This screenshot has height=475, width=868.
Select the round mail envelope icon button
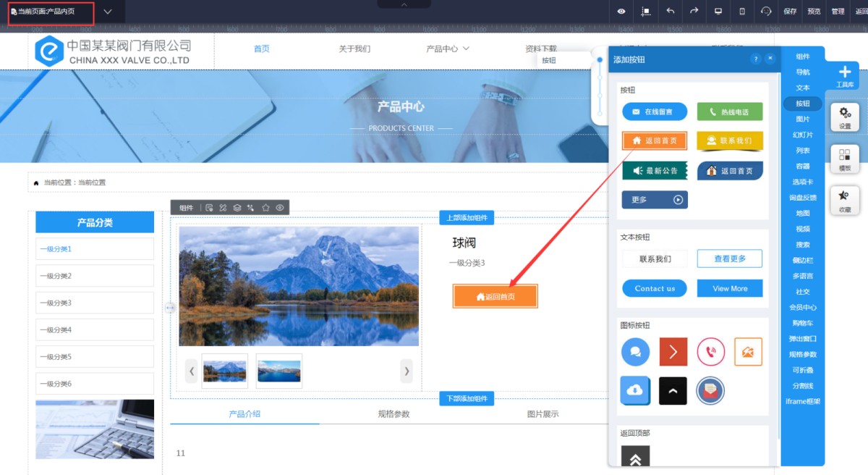click(x=710, y=390)
